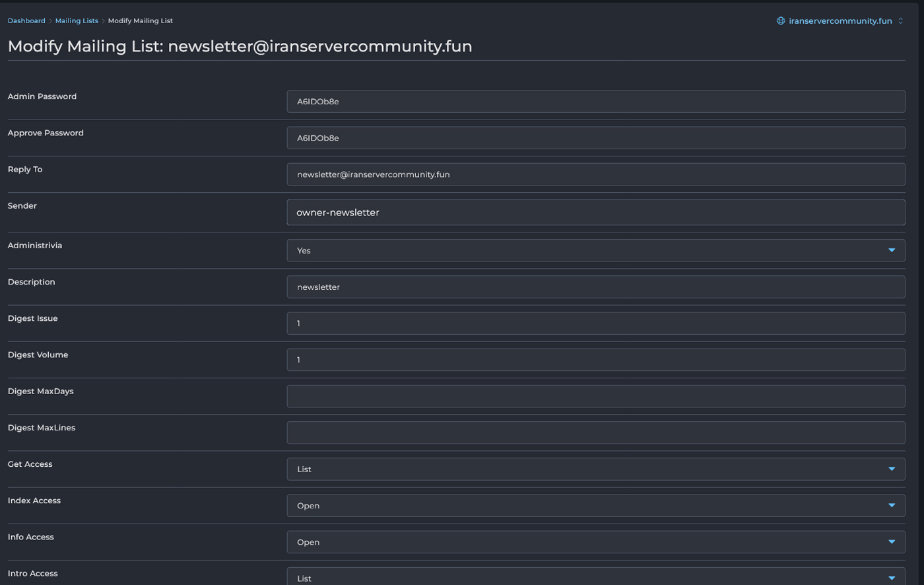Viewport: 924px width, 585px height.
Task: Edit the Description field containing newsletter
Action: tap(594, 287)
